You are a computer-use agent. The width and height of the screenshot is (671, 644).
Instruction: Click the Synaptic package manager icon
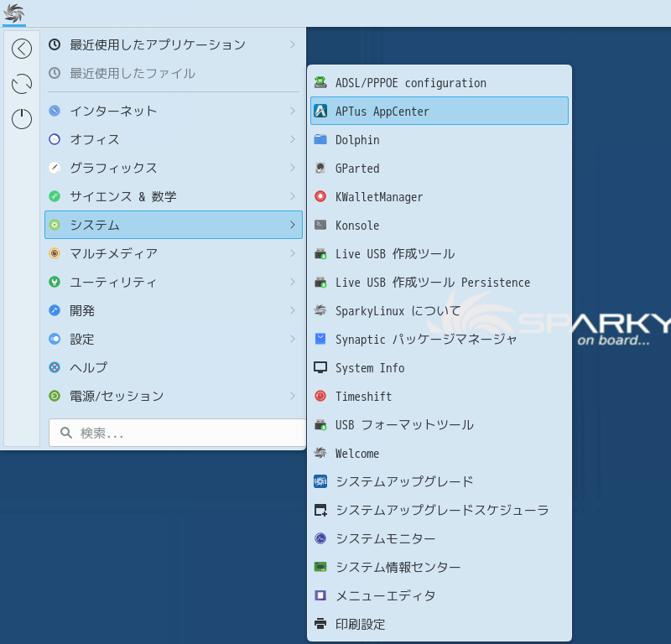pos(320,339)
